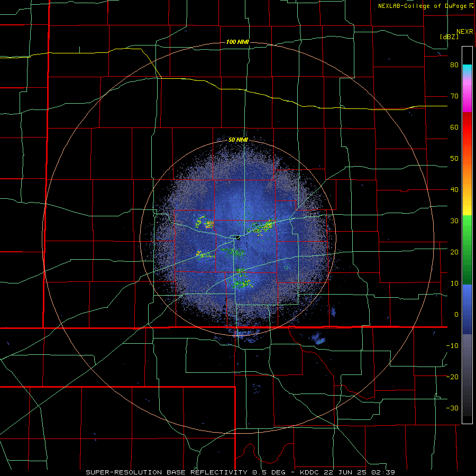Viewport: 476px width, 476px height.
Task: Click the green band of the color bar
Action: click(x=467, y=249)
